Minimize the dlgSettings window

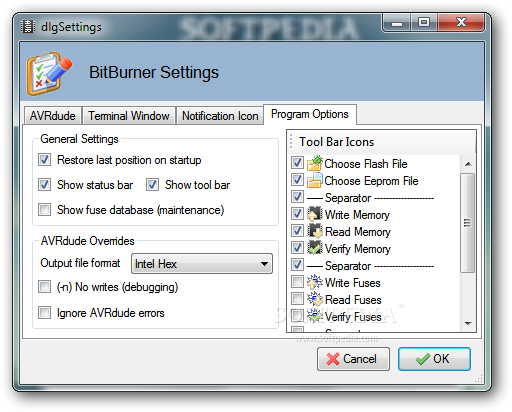(397, 23)
